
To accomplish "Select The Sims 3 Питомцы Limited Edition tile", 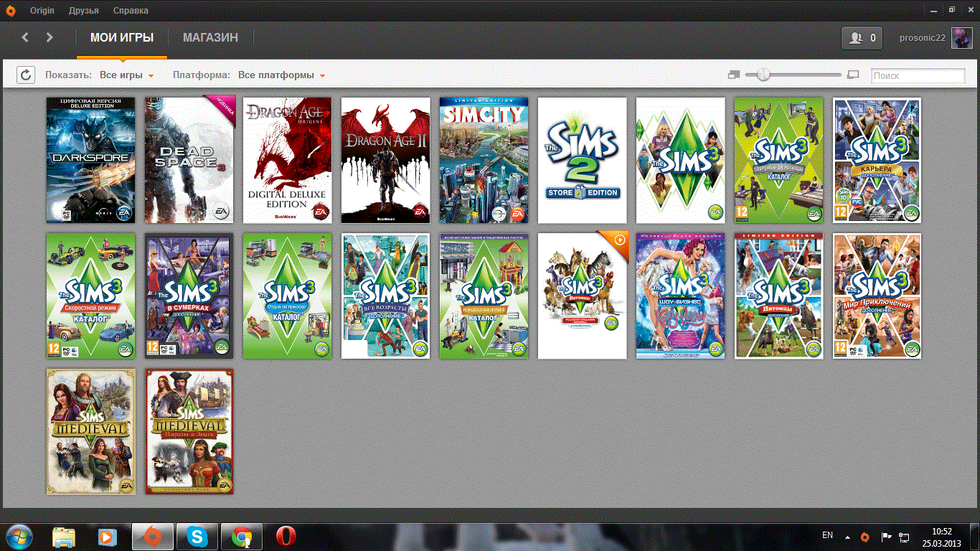I will [778, 296].
